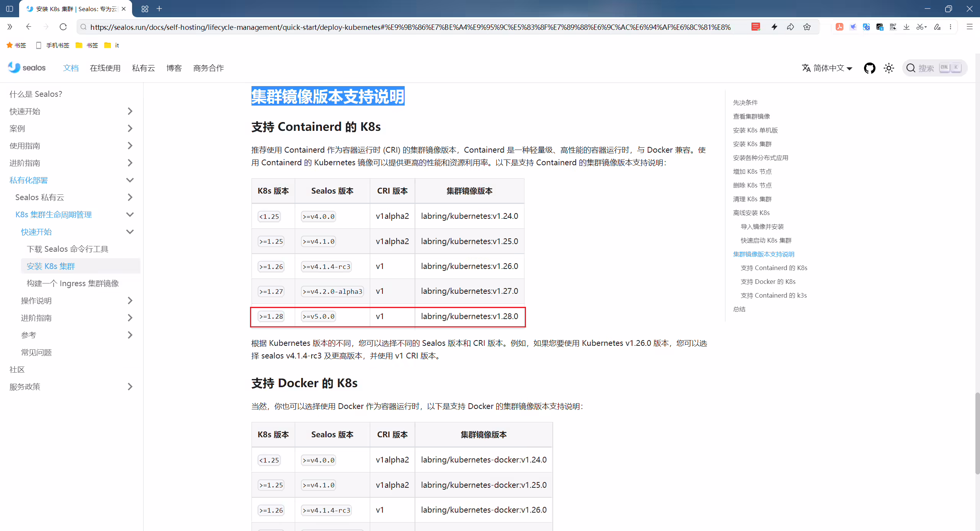980x531 pixels.
Task: Collapse the K8s 集群生命周期管理 chevron
Action: coord(130,215)
